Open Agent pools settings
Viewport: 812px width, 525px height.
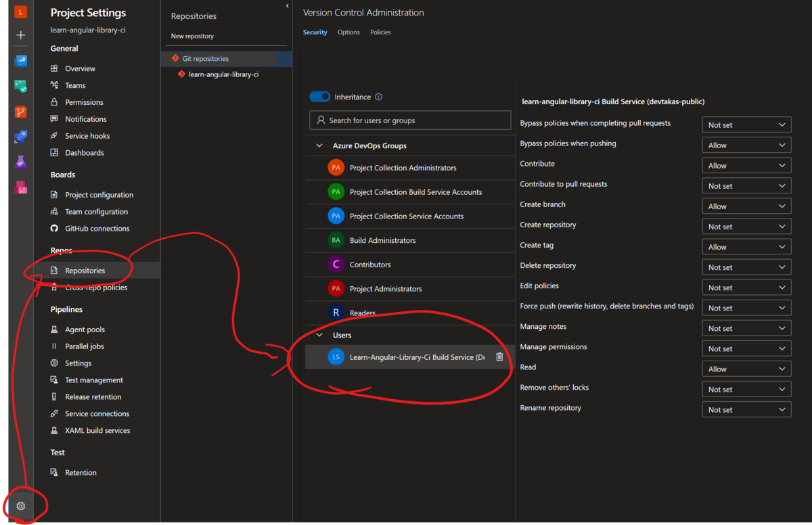pyautogui.click(x=85, y=329)
